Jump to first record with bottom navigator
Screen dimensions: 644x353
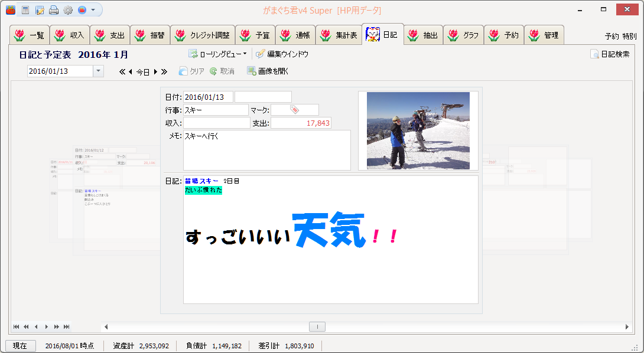pos(16,326)
